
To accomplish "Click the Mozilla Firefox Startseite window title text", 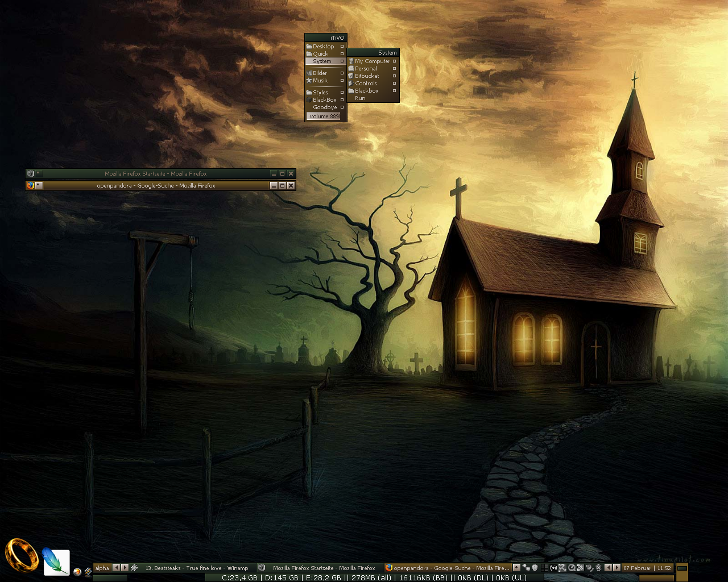I will (x=156, y=173).
